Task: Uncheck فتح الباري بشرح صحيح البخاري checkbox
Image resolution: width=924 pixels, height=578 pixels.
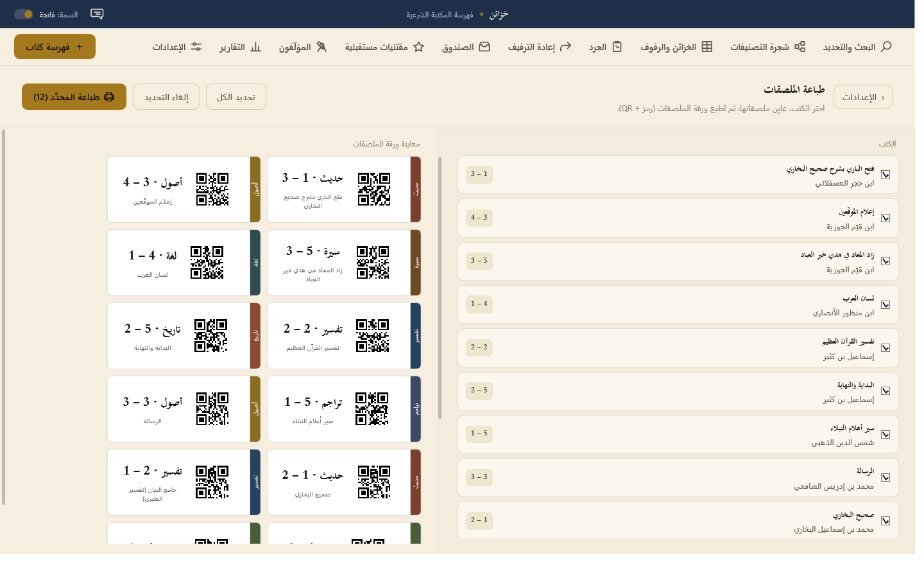Action: click(x=886, y=175)
